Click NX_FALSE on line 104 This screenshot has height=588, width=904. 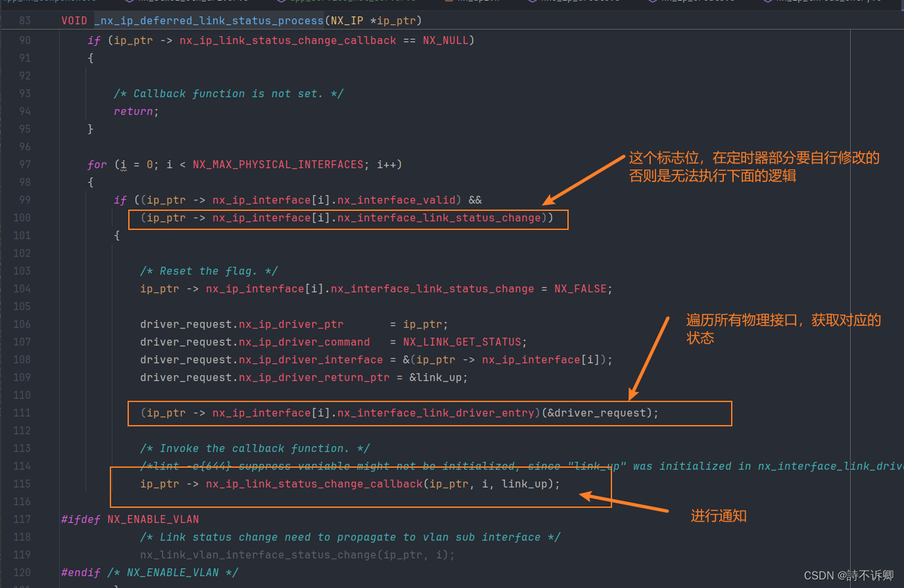581,288
